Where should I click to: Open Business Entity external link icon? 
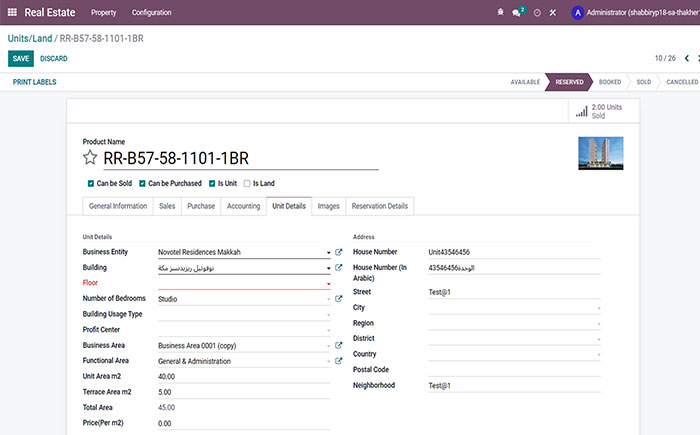pos(338,252)
